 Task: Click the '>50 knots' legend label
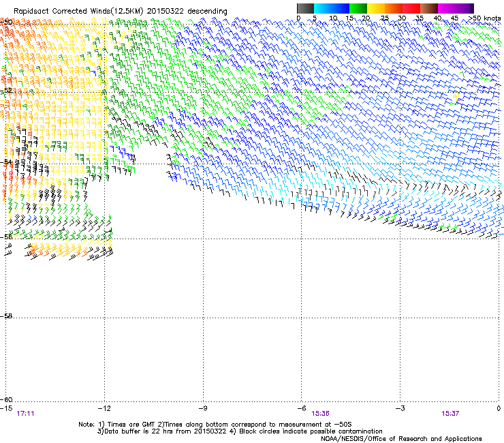click(x=484, y=18)
